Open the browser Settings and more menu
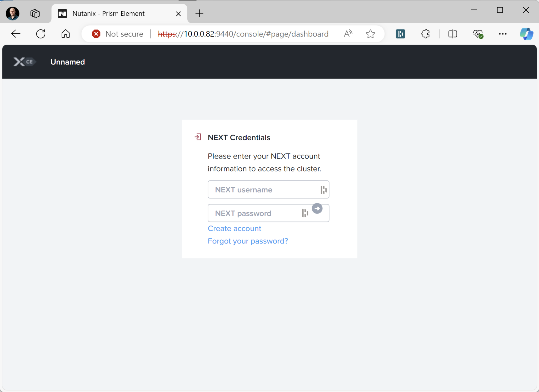The image size is (539, 392). (x=503, y=34)
